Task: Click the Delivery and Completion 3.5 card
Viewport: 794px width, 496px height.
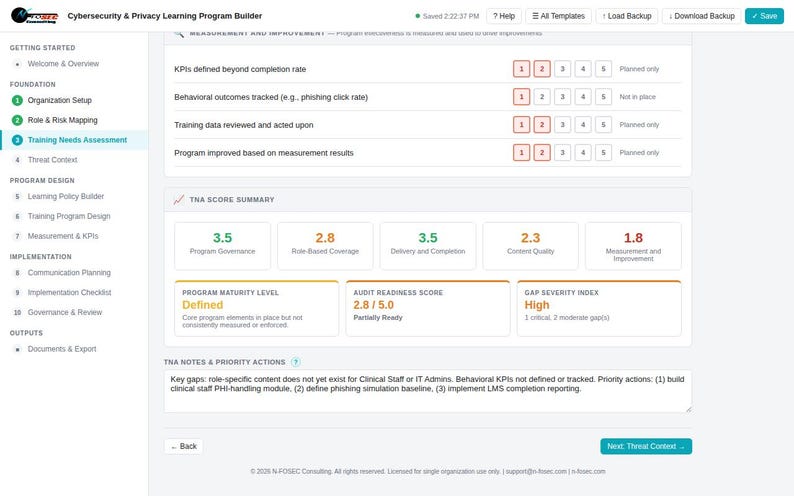Action: [x=428, y=246]
